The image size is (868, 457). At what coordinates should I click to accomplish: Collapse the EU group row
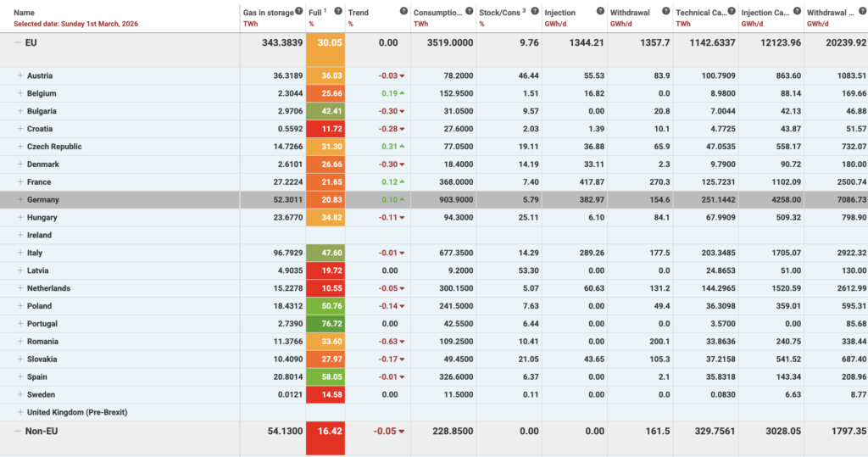click(18, 44)
